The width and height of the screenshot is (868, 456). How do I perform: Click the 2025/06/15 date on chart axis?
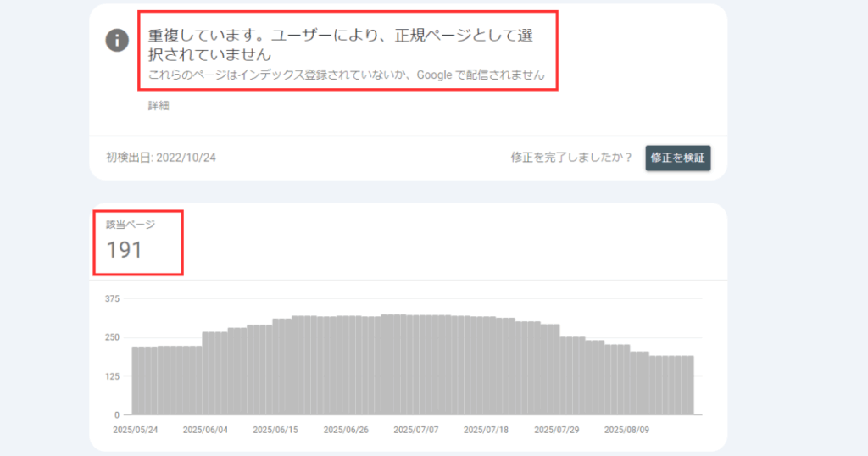pyautogui.click(x=275, y=430)
